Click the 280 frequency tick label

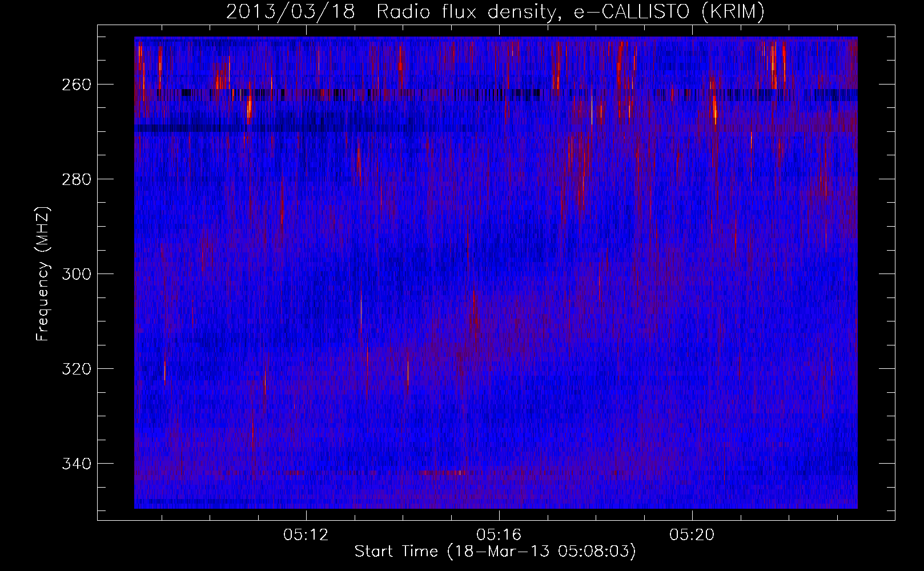coord(77,179)
